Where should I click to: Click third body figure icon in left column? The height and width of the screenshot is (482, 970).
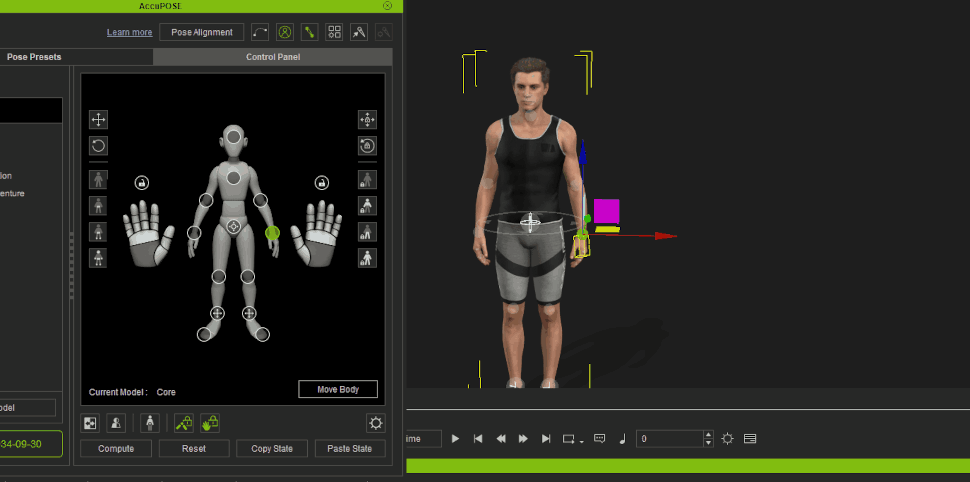click(98, 231)
